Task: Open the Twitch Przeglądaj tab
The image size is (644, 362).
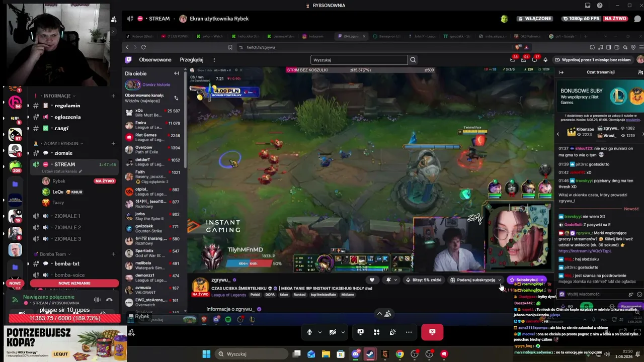Action: 191,60
